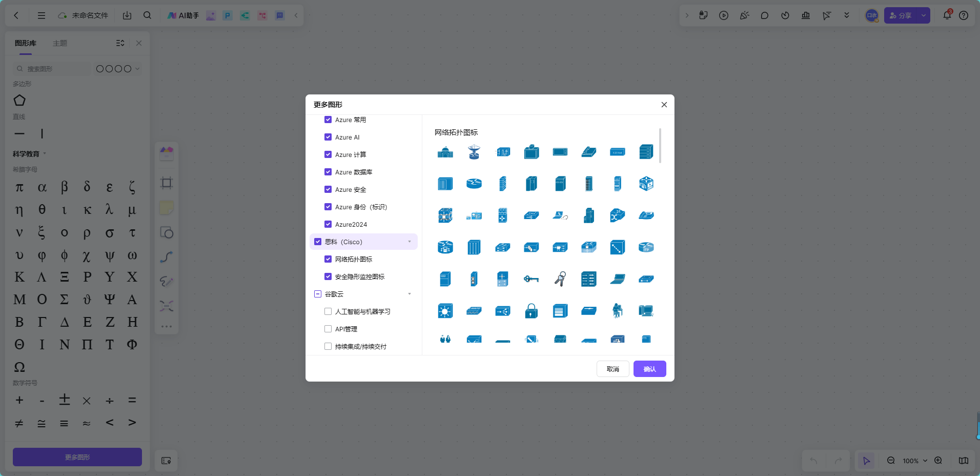Click the play presentation icon

coord(724,15)
